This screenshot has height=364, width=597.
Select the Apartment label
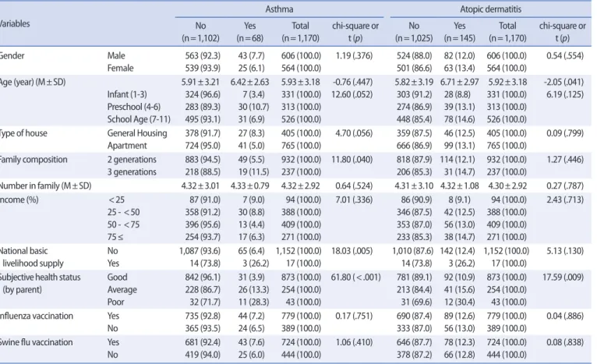(x=127, y=146)
